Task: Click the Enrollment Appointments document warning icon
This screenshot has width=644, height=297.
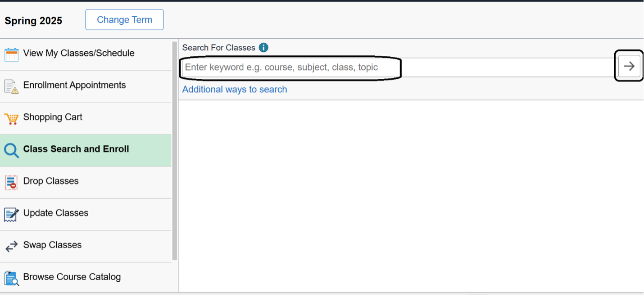Action: point(11,86)
